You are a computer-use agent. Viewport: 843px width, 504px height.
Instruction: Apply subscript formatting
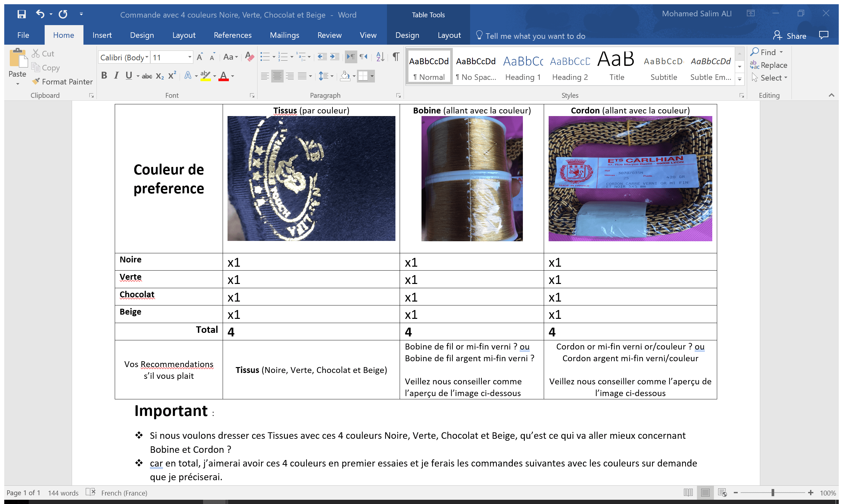point(159,76)
